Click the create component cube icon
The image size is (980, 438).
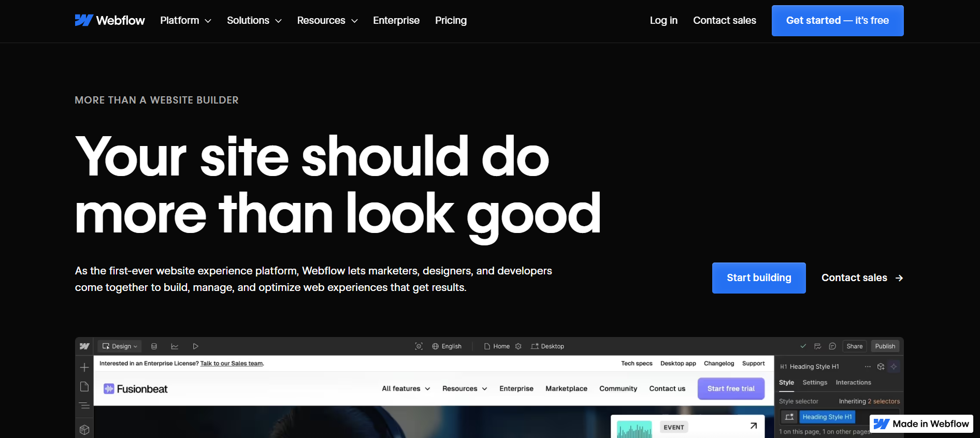click(881, 367)
